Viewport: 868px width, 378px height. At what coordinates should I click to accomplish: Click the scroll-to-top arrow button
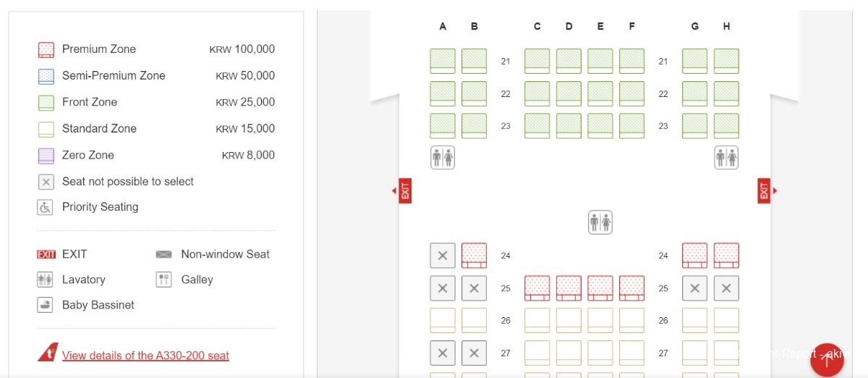click(x=827, y=360)
